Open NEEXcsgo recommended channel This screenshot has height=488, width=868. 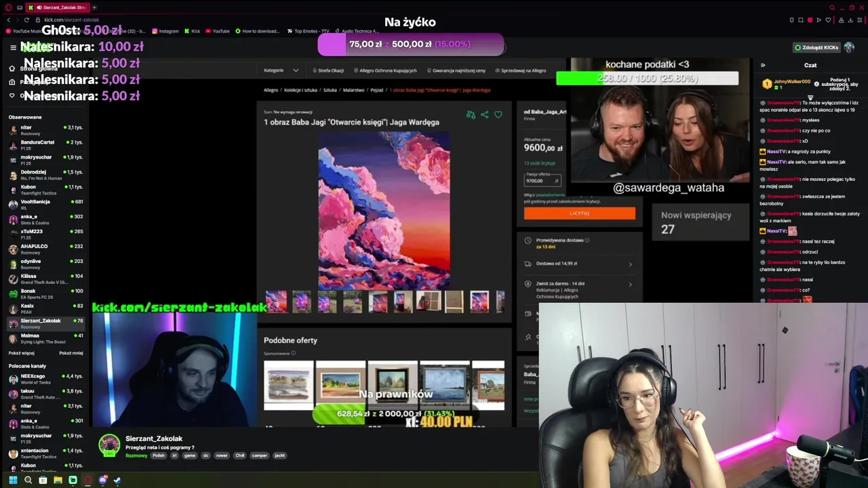click(x=45, y=379)
